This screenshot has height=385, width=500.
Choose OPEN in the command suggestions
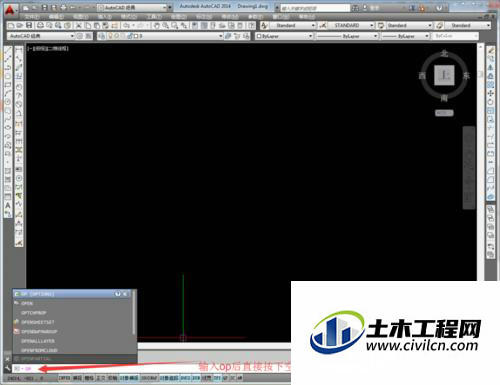tap(73, 303)
